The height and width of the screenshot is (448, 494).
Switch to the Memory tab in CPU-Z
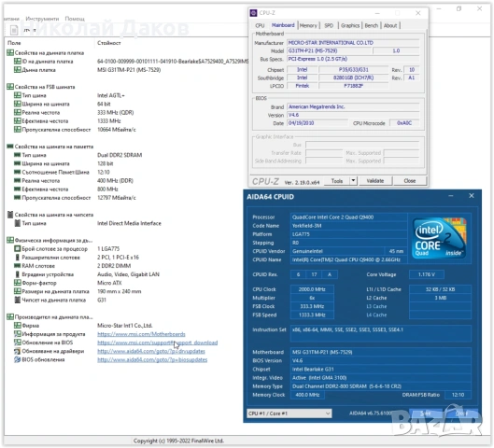click(308, 25)
